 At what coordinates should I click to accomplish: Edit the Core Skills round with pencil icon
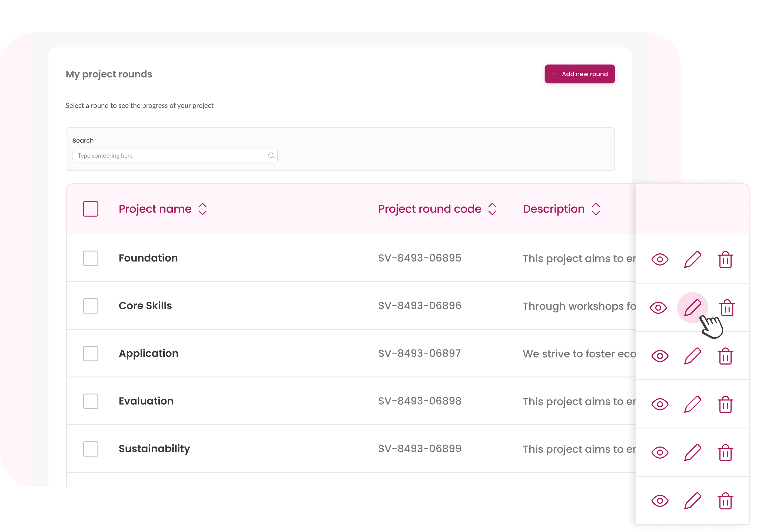692,308
